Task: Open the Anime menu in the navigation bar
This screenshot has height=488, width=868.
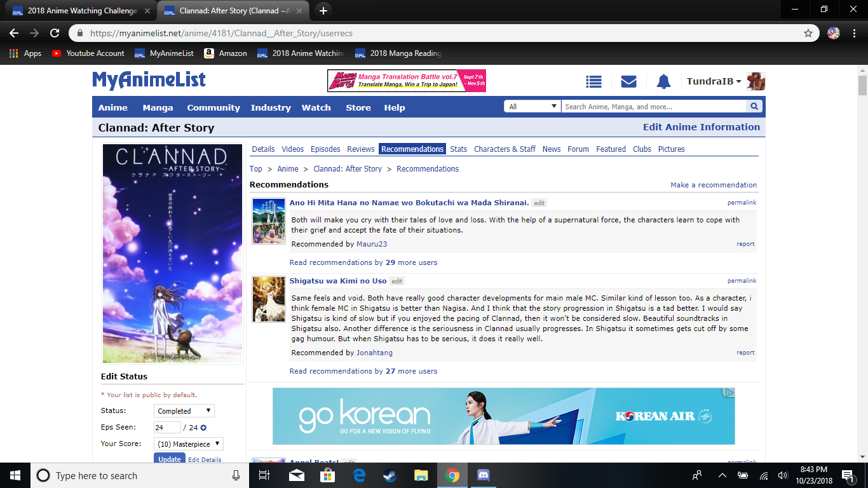Action: click(112, 107)
